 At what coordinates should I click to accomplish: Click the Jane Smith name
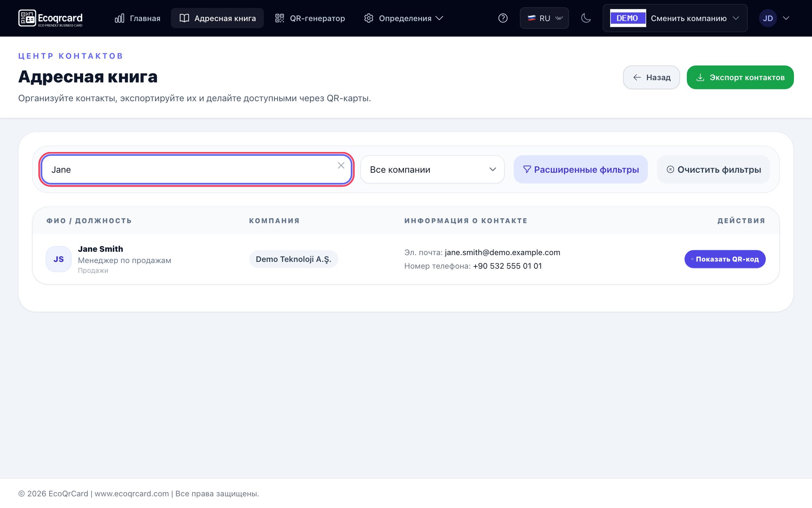(100, 249)
